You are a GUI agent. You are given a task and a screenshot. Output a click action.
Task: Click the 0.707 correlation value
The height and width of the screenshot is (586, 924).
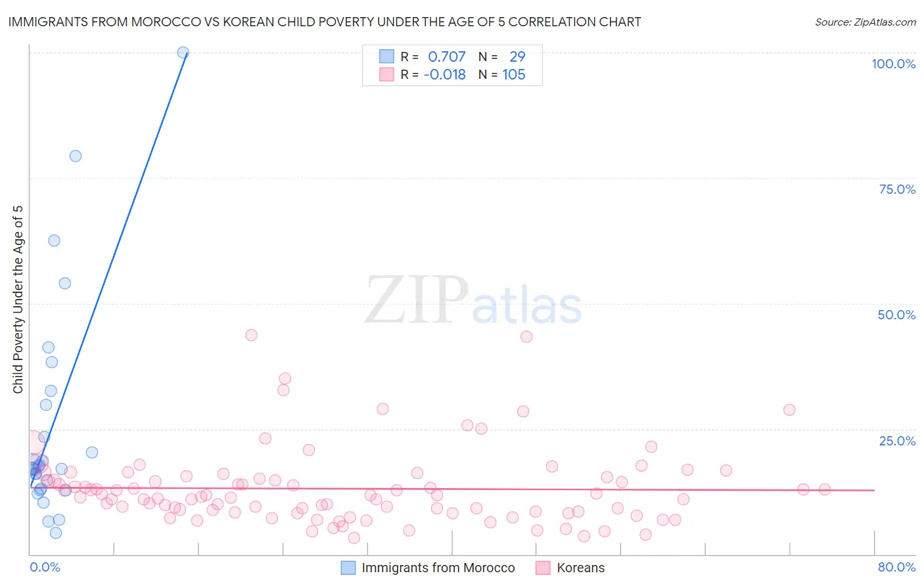coord(447,56)
